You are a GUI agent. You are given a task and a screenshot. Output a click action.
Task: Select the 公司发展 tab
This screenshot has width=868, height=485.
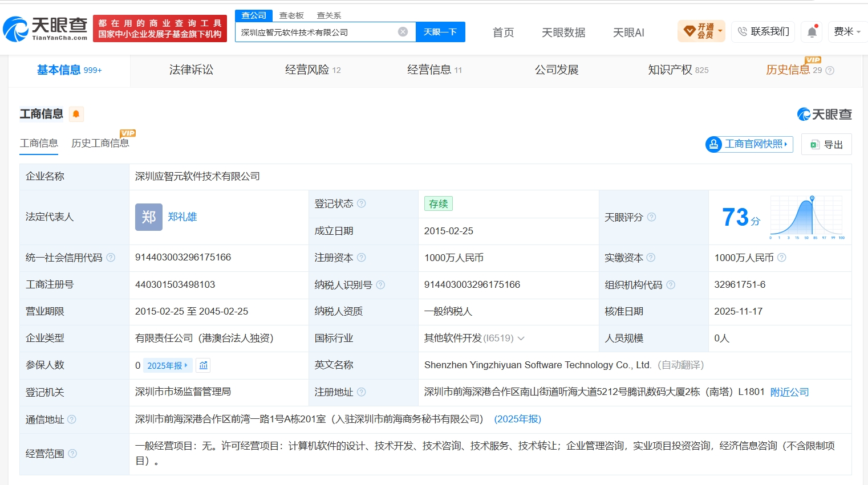click(557, 70)
